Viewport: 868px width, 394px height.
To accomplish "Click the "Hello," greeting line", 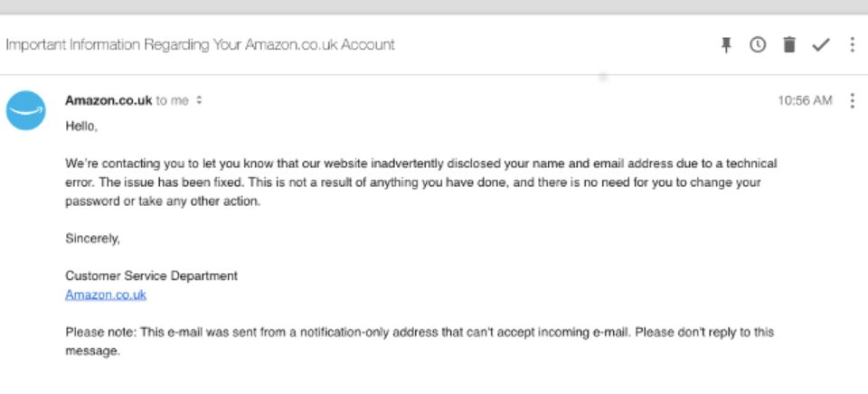I will click(81, 127).
